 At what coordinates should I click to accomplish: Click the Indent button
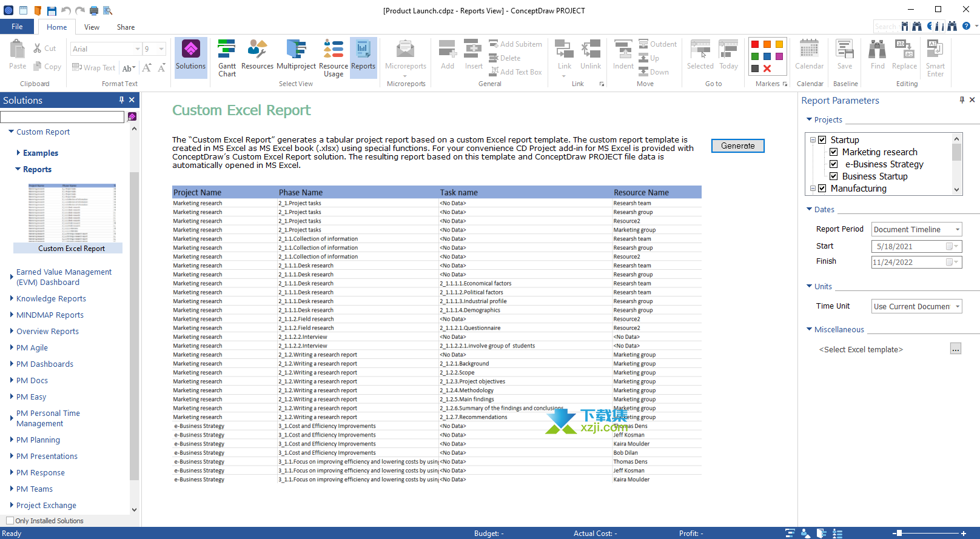623,55
